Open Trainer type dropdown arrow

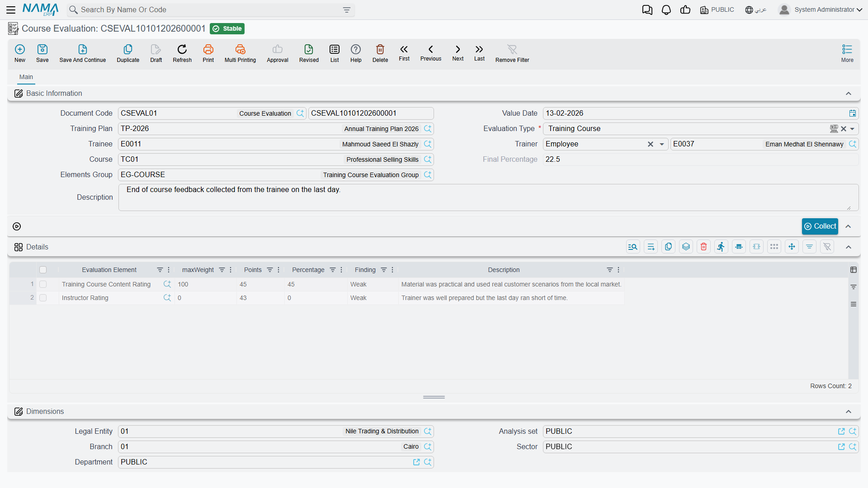[x=662, y=144]
